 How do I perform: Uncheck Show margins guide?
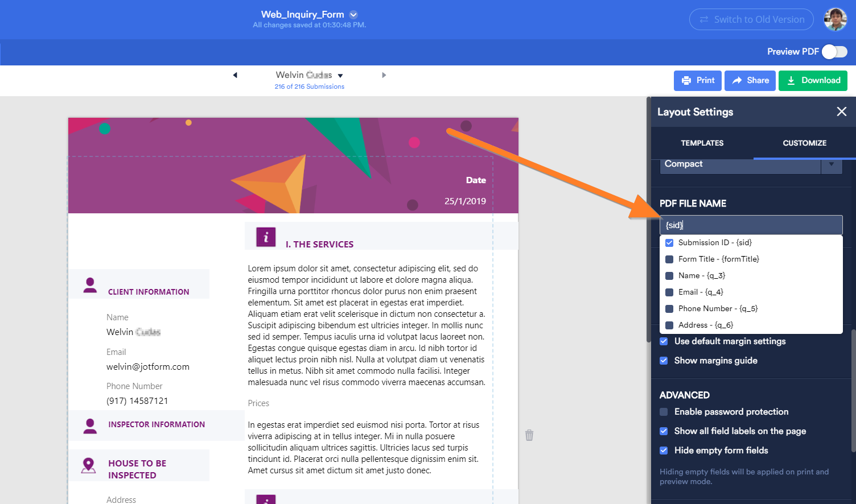(664, 361)
